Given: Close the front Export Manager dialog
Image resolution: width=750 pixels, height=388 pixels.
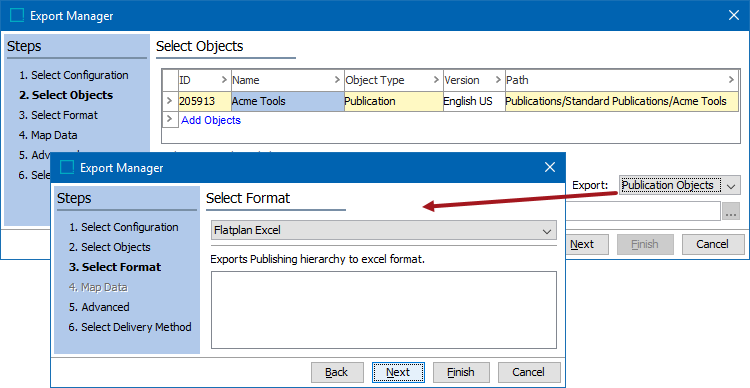Looking at the screenshot, I should [550, 167].
